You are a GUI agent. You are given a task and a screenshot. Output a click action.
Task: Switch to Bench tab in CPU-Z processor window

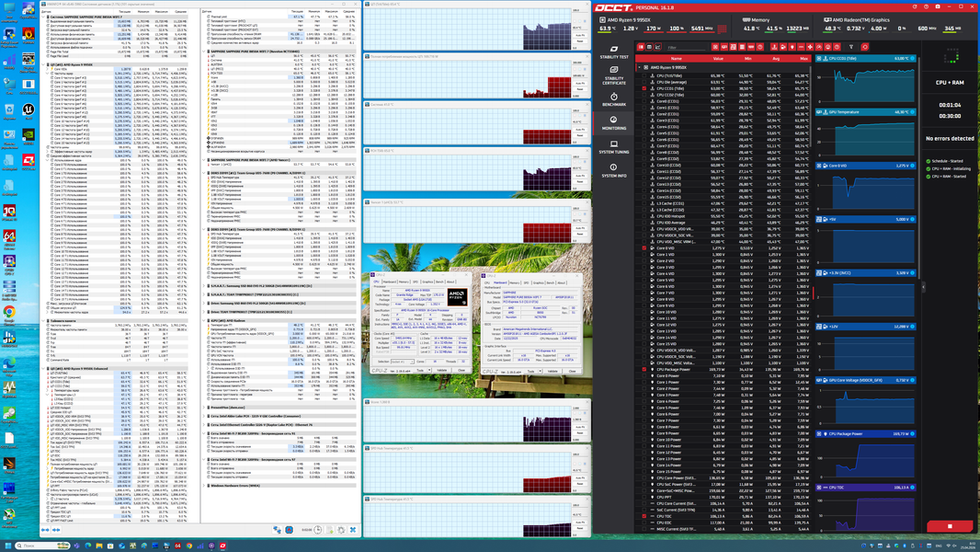pos(439,282)
